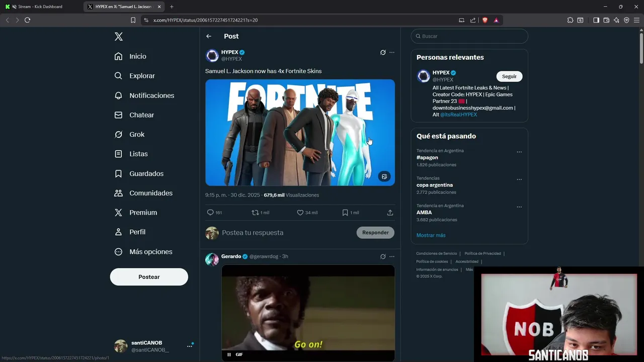Open Accesibilidad footer link

[467, 261]
